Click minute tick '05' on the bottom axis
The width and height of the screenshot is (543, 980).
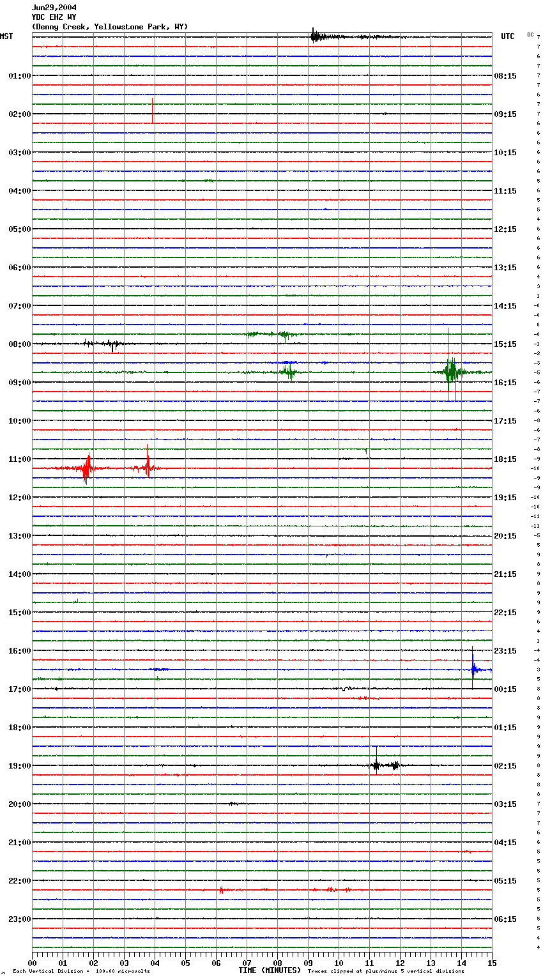coord(185,963)
